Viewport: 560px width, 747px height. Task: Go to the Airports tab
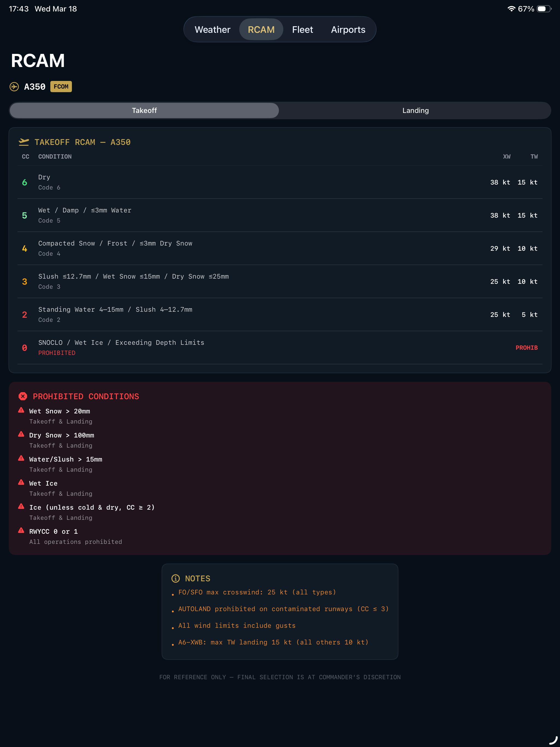pos(348,30)
